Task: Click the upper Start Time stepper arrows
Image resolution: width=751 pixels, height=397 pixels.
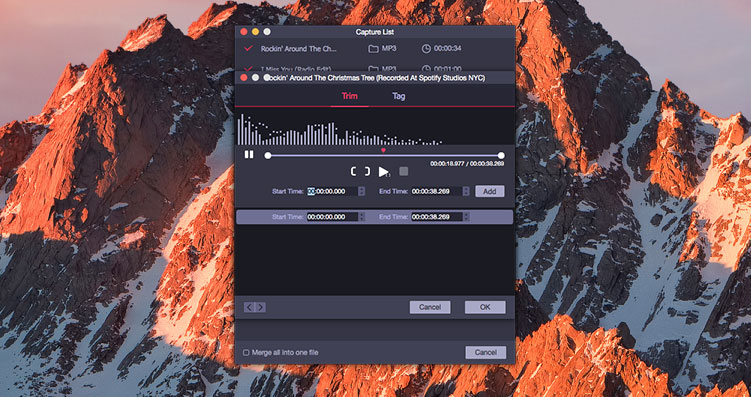Action: click(x=362, y=192)
